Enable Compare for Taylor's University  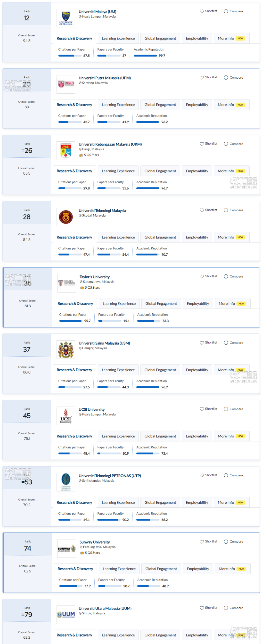233,276
